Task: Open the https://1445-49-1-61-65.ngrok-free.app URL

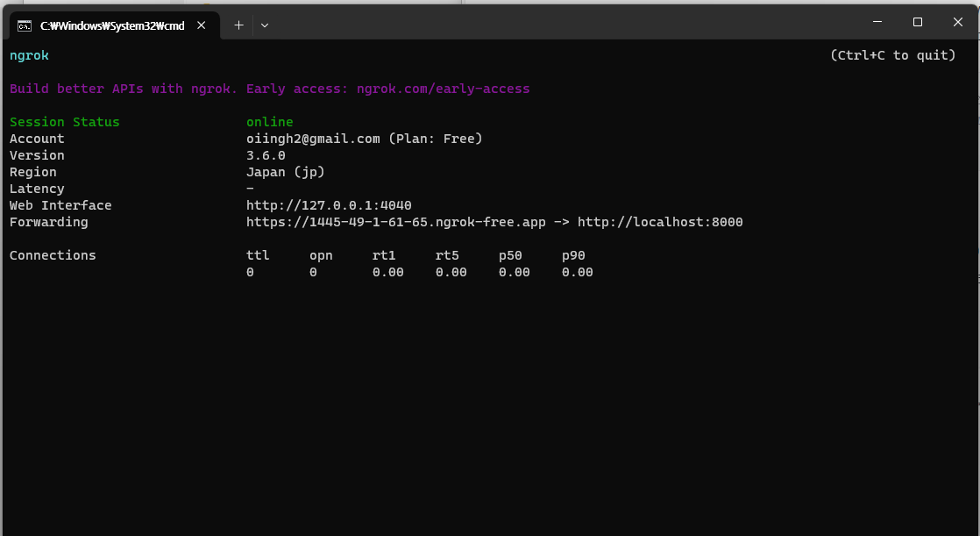Action: pos(396,222)
